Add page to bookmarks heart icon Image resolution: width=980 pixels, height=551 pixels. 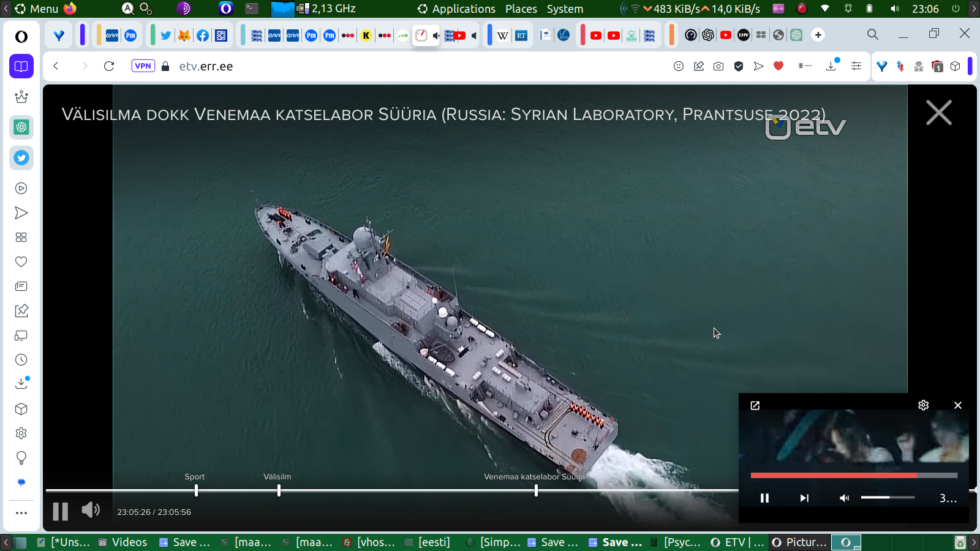(x=778, y=66)
